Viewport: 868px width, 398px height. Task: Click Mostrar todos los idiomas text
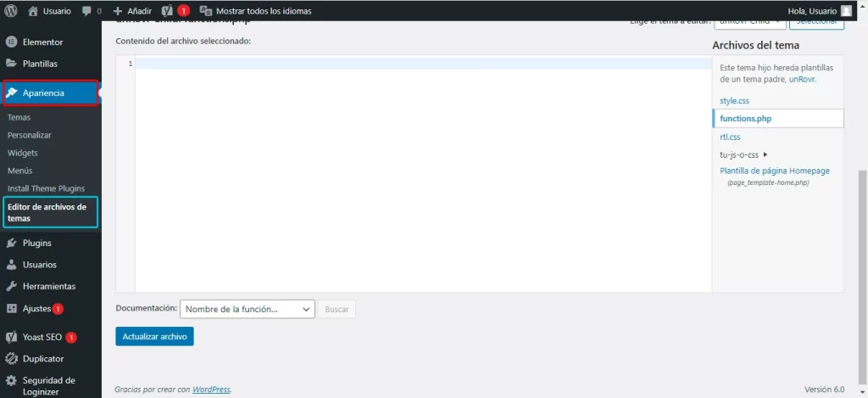click(x=264, y=10)
